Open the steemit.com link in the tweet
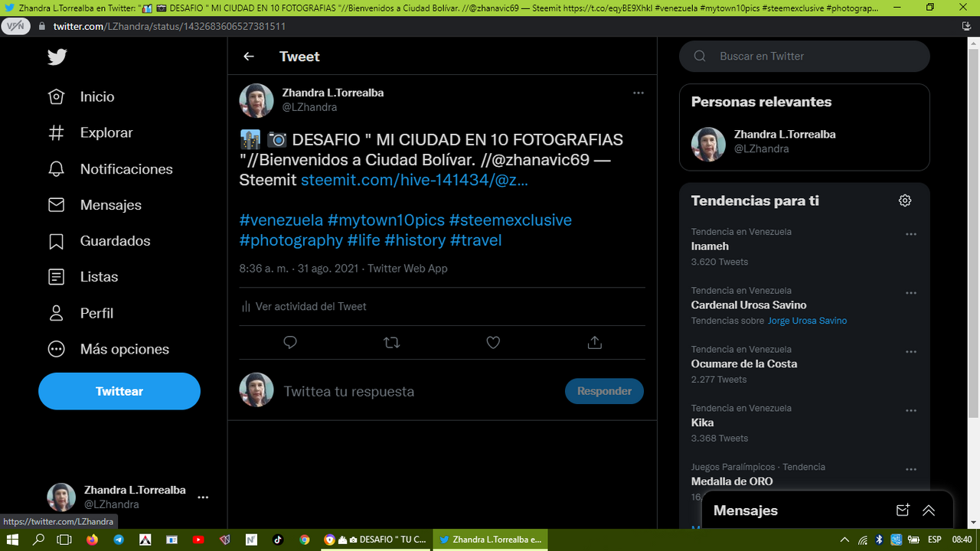 (414, 180)
